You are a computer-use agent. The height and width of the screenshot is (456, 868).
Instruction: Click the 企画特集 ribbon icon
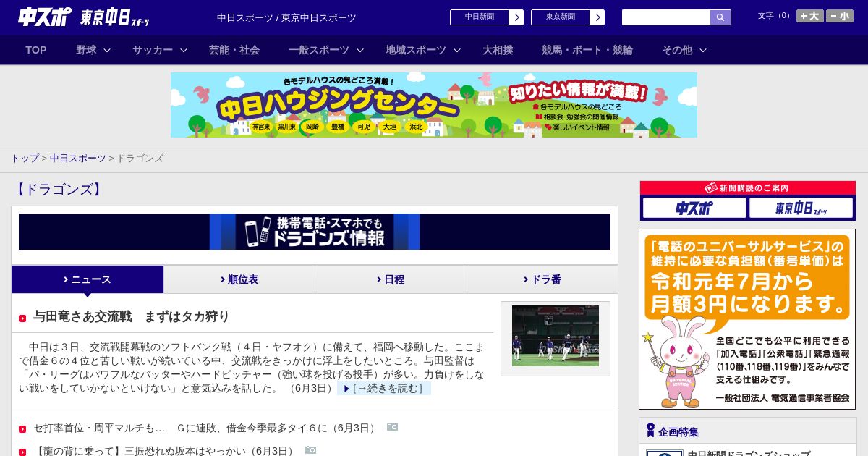[x=650, y=431]
